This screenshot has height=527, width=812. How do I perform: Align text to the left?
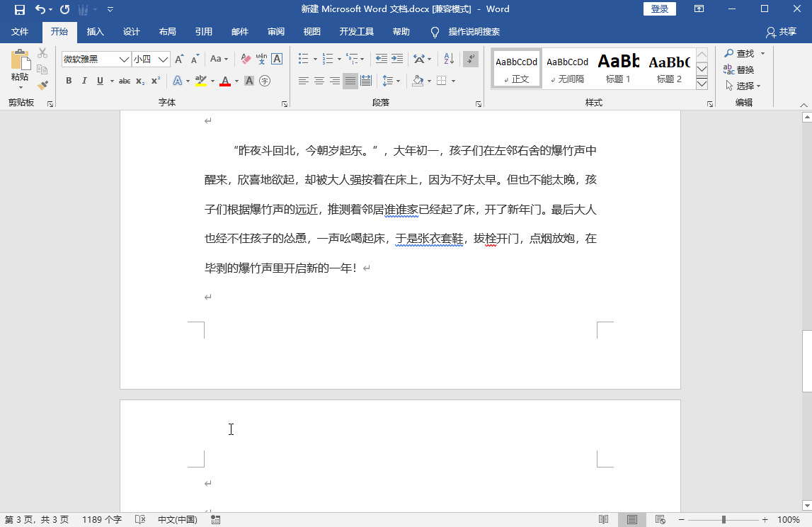tap(304, 81)
